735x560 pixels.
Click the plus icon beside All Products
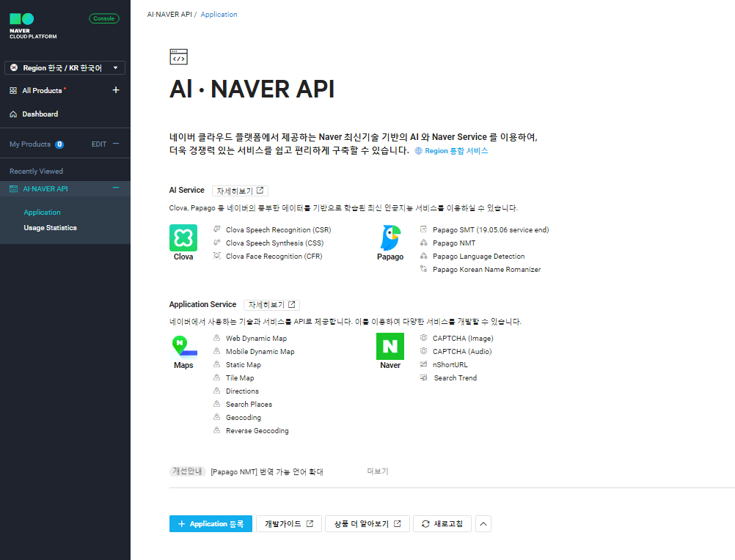pyautogui.click(x=116, y=90)
